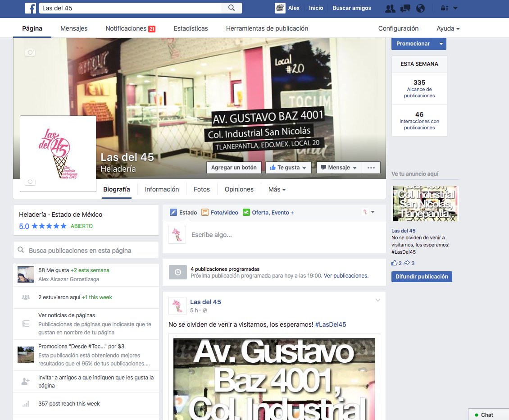This screenshot has width=509, height=420.
Task: Select the Opiniones tab
Action: pyautogui.click(x=239, y=189)
